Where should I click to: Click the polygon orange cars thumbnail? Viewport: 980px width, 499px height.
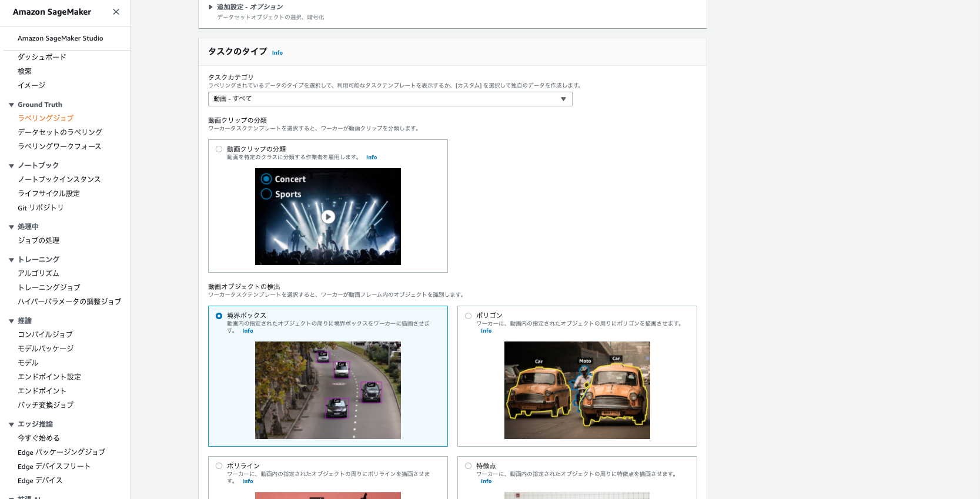tap(577, 390)
